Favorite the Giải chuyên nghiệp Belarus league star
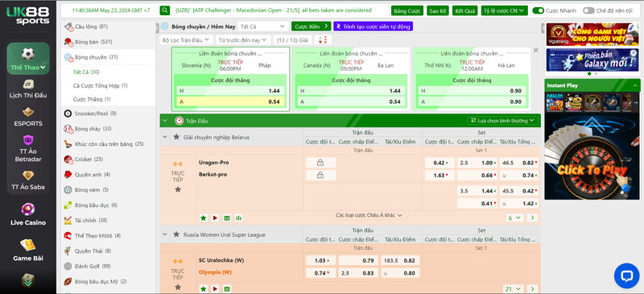The height and width of the screenshot is (294, 644). click(176, 137)
